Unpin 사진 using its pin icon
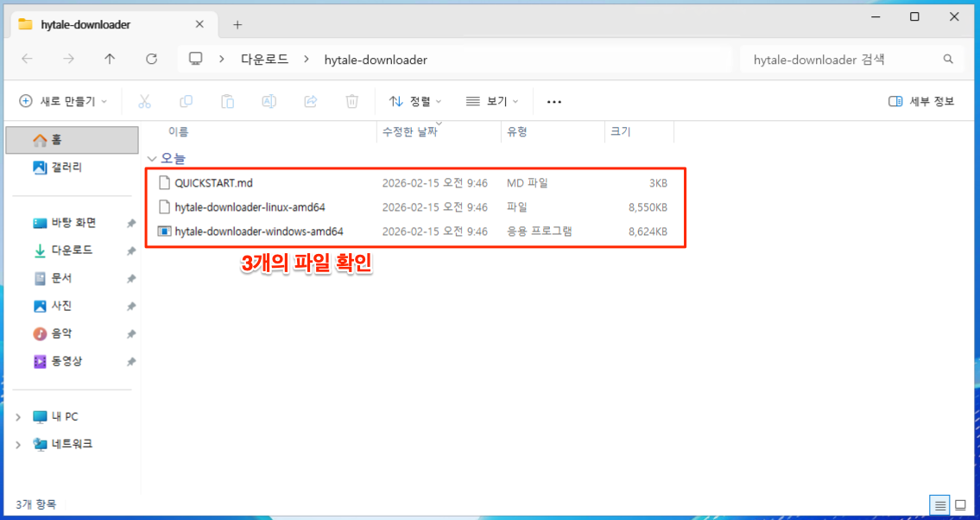Screen dimensions: 980x520 131,307
